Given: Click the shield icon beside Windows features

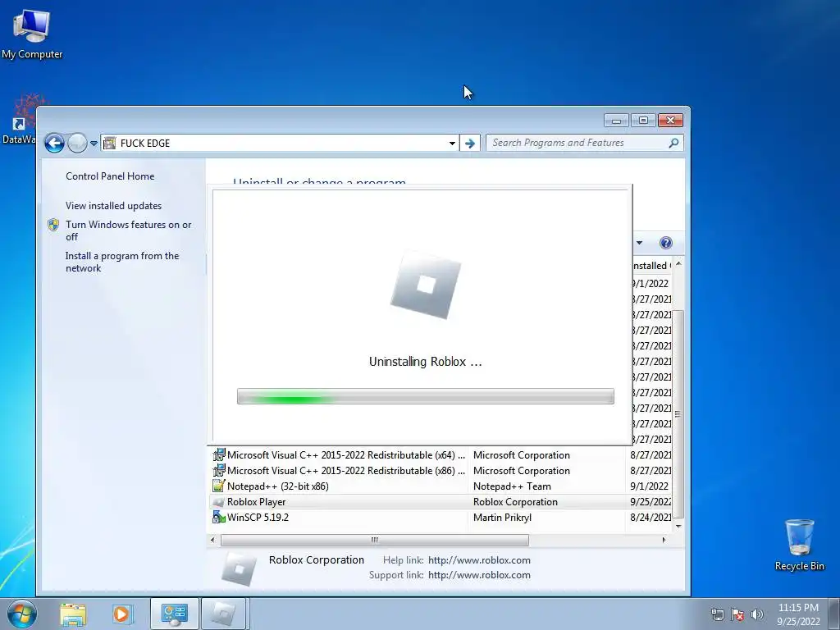Looking at the screenshot, I should coord(53,225).
